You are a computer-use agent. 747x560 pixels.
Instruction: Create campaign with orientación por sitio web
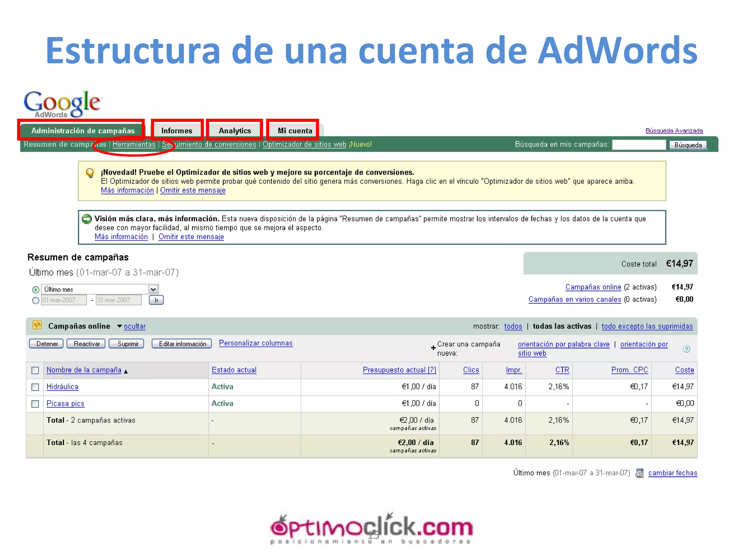[644, 344]
